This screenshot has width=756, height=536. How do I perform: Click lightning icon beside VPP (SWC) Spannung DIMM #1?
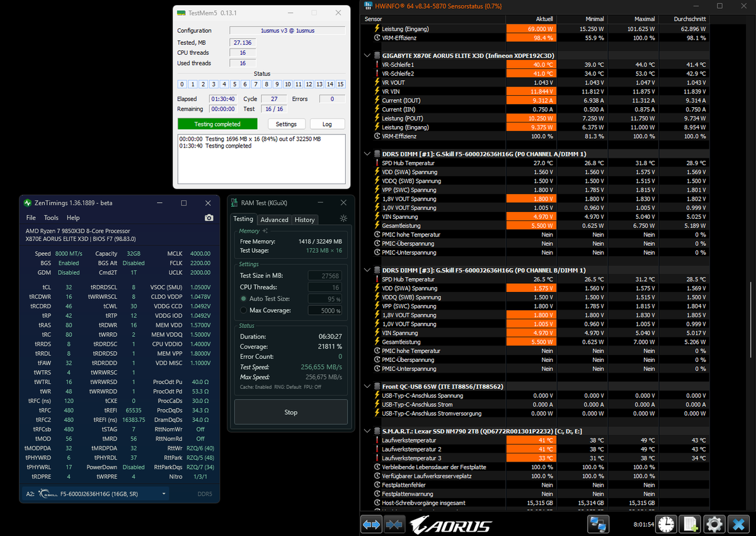tap(377, 190)
